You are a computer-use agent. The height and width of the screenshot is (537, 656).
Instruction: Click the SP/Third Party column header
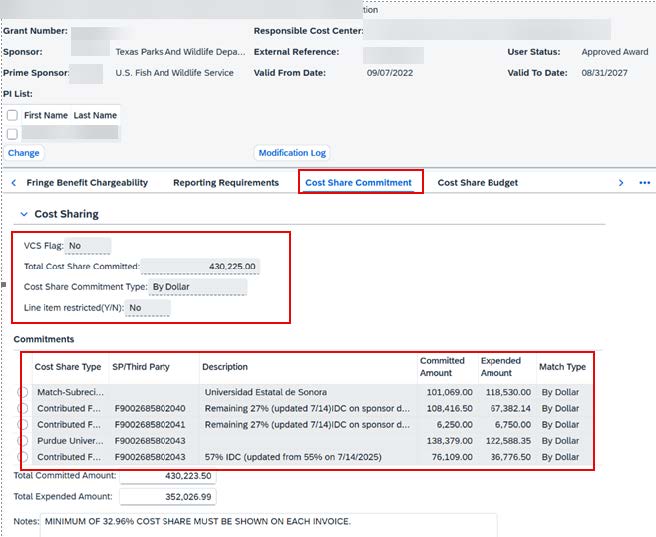141,367
